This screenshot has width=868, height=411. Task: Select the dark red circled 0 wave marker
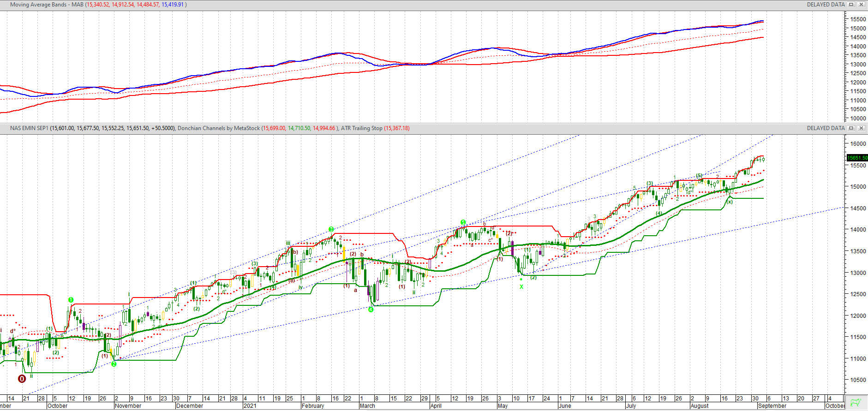coord(22,379)
